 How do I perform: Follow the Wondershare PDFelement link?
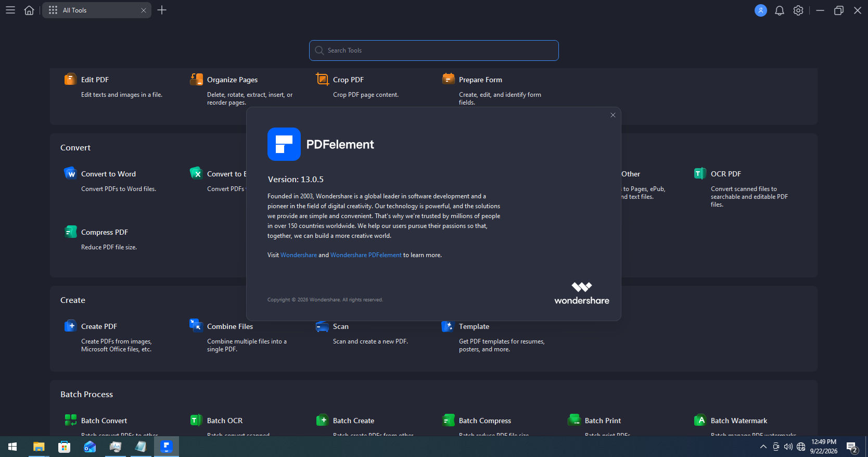coord(366,255)
